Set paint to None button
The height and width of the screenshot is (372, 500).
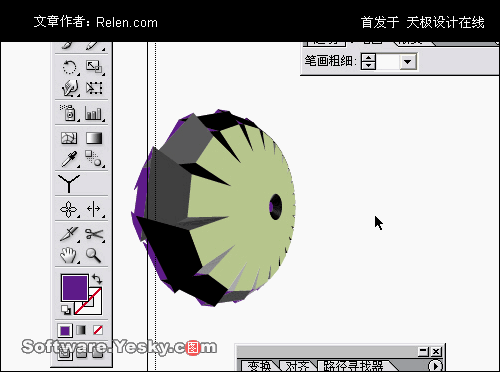98,330
